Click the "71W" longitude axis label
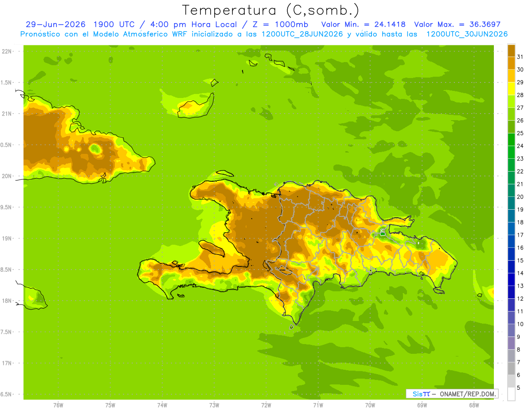532x411 pixels. [x=318, y=405]
